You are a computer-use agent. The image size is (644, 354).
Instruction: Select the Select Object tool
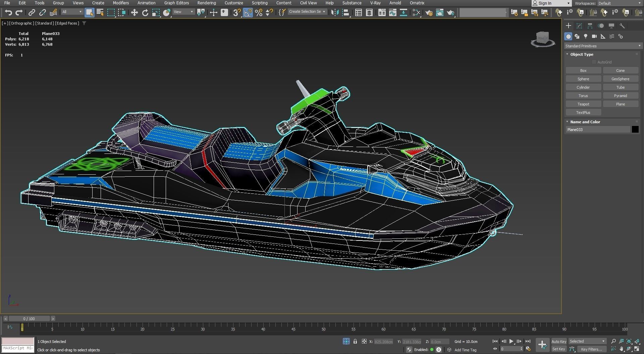(x=89, y=12)
